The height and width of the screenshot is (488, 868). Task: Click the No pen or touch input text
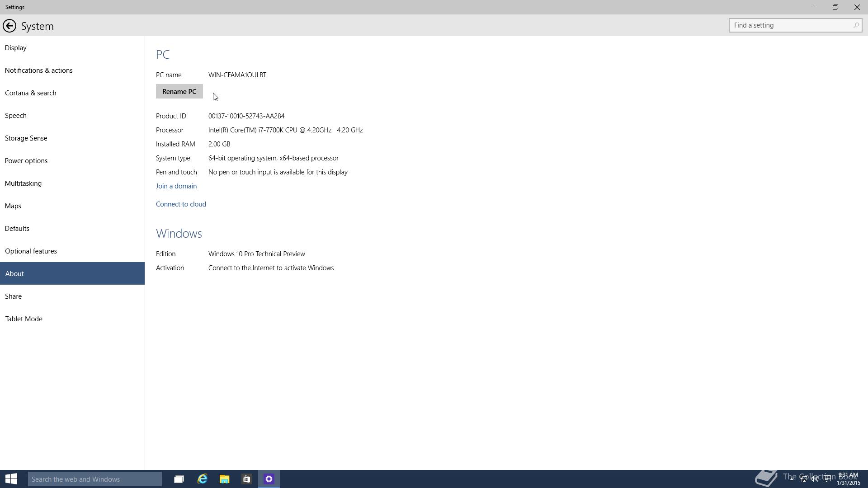point(278,172)
